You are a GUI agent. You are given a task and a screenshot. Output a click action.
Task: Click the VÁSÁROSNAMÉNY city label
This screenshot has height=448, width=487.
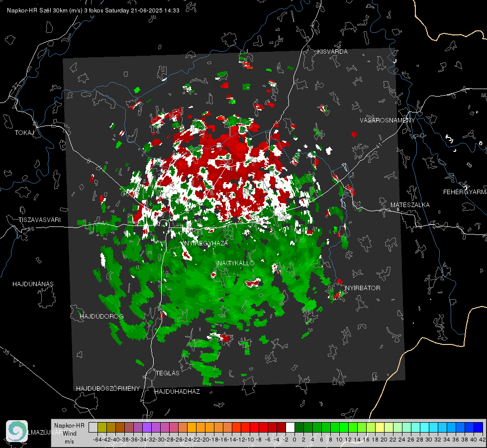click(x=388, y=120)
